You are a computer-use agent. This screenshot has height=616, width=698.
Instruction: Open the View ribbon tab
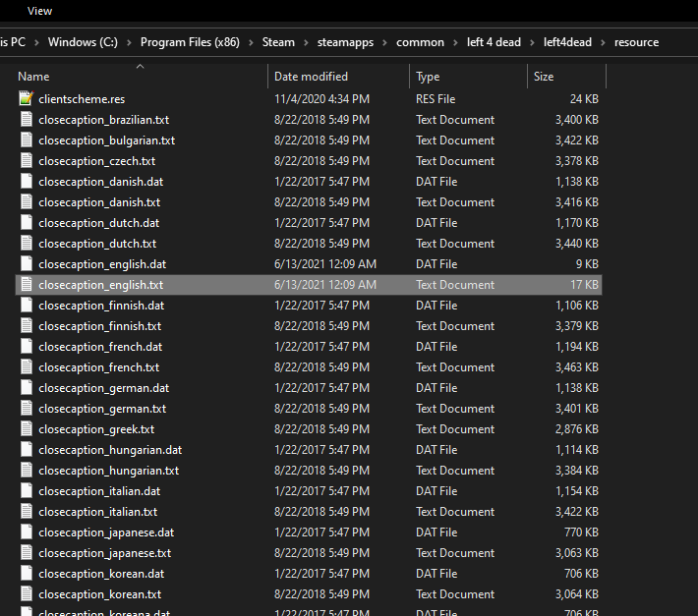[39, 11]
